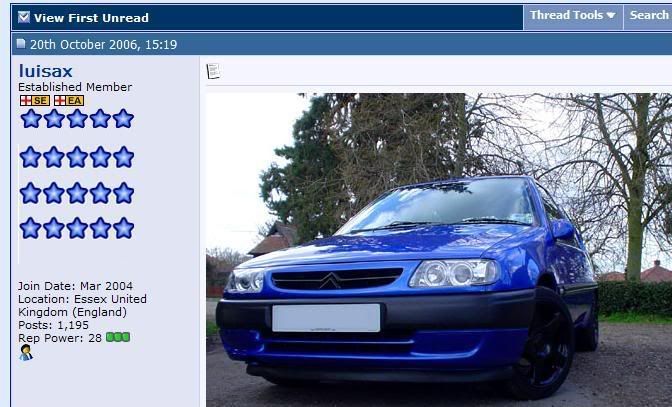Click the first row of blue stars
The width and height of the screenshot is (672, 407).
77,119
